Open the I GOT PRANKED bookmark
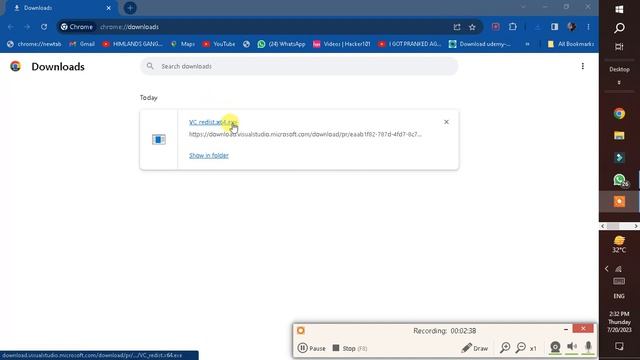This screenshot has width=640, height=360. 409,44
